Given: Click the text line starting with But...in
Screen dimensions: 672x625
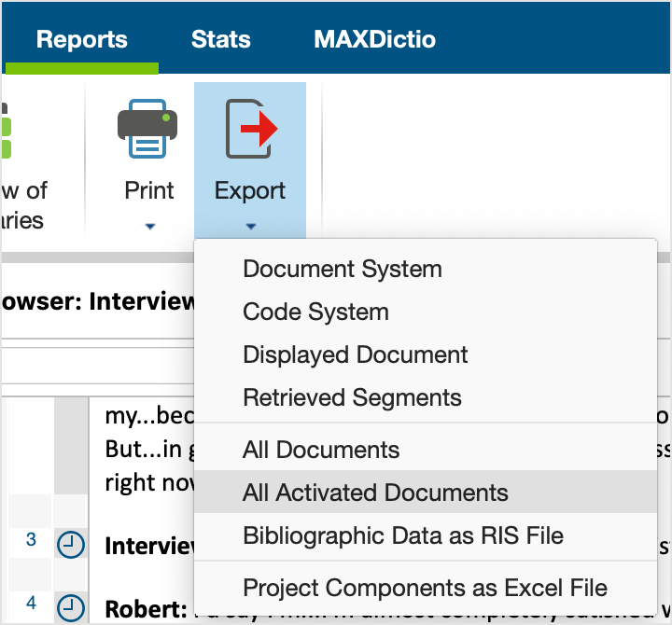Looking at the screenshot, I should [x=150, y=450].
